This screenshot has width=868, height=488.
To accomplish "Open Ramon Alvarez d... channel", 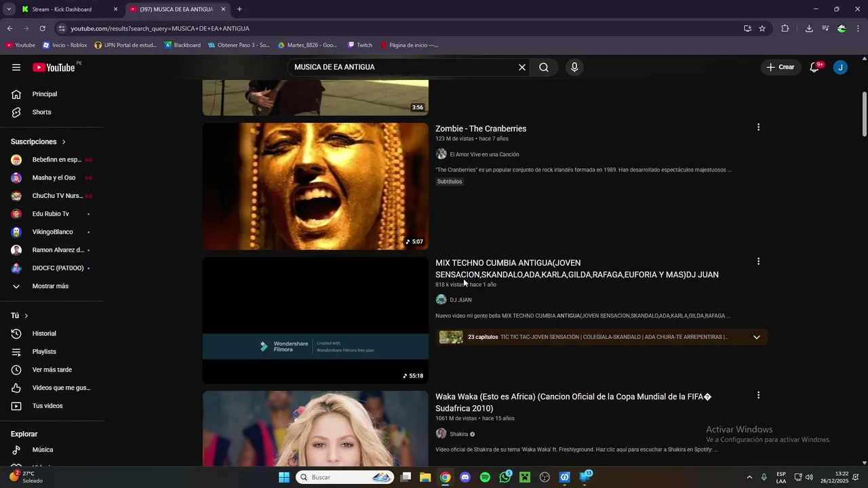I will (x=52, y=250).
